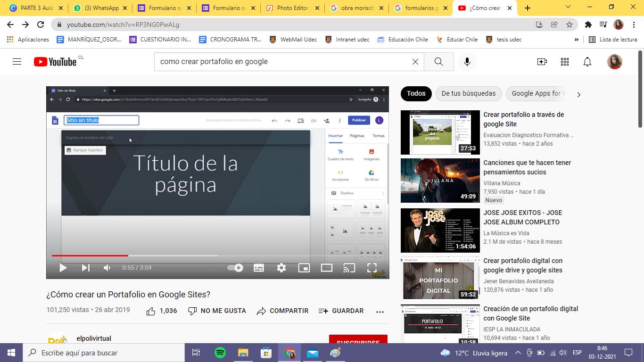
Task: Open the create video menu
Action: (x=542, y=62)
